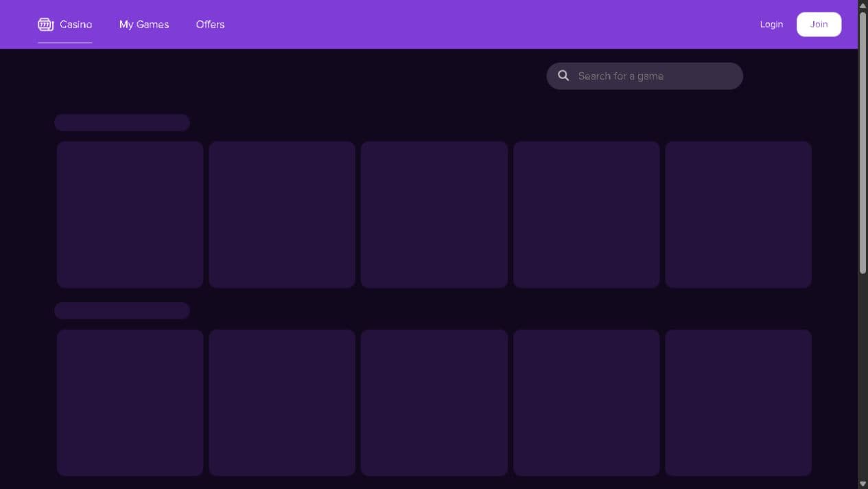Image resolution: width=868 pixels, height=489 pixels.
Task: Open the Offers tab
Action: click(210, 25)
